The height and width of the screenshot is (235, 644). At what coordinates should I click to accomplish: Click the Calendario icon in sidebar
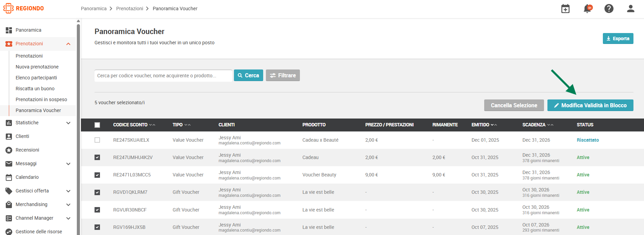[x=9, y=177]
